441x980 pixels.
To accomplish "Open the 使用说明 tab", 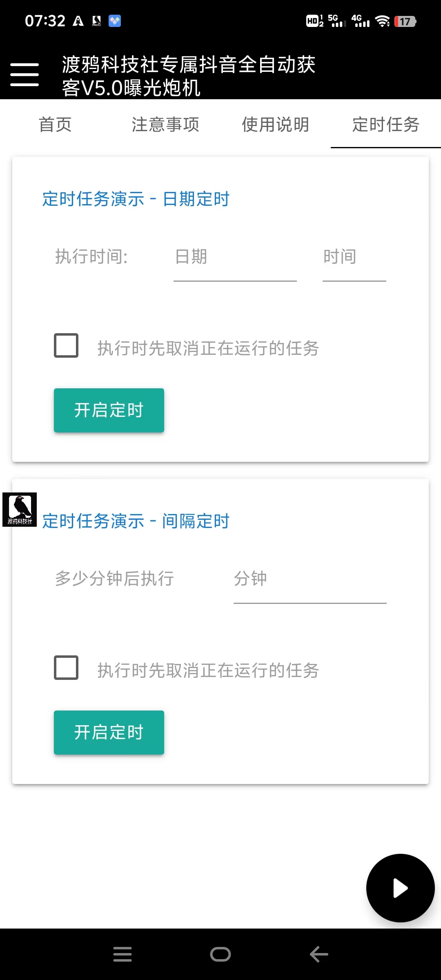I will 276,124.
